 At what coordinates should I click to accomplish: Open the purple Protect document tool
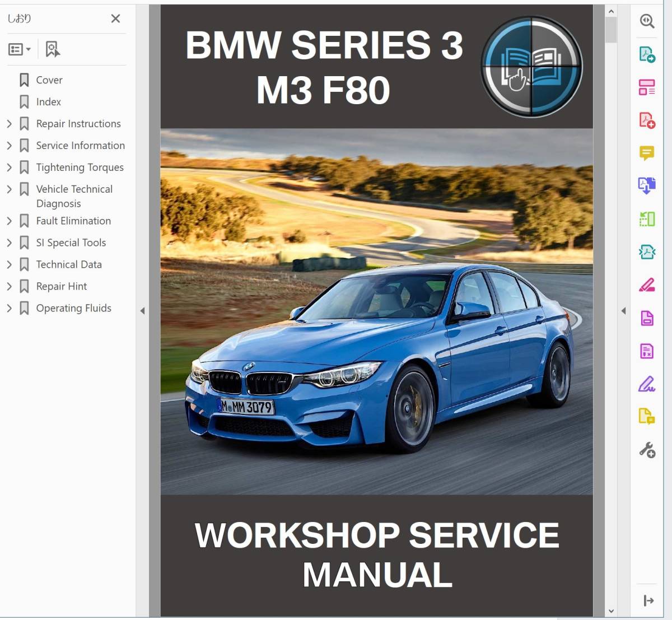click(647, 318)
